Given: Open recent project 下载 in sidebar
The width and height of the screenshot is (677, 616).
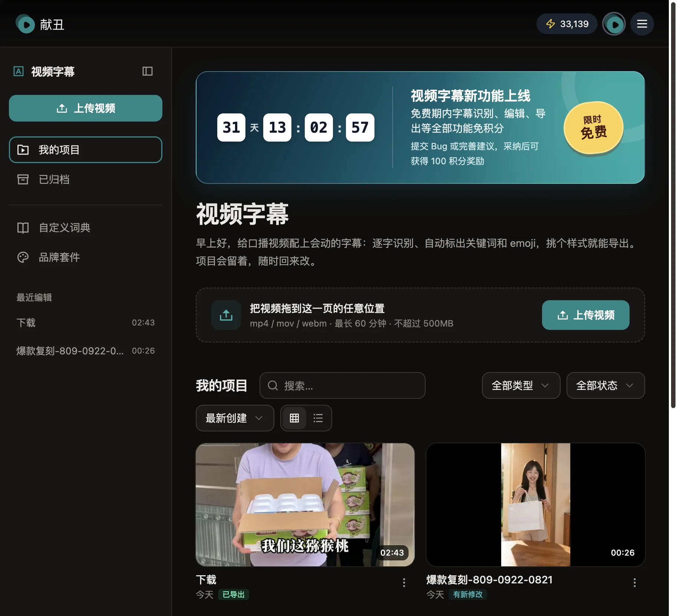Looking at the screenshot, I should point(86,322).
